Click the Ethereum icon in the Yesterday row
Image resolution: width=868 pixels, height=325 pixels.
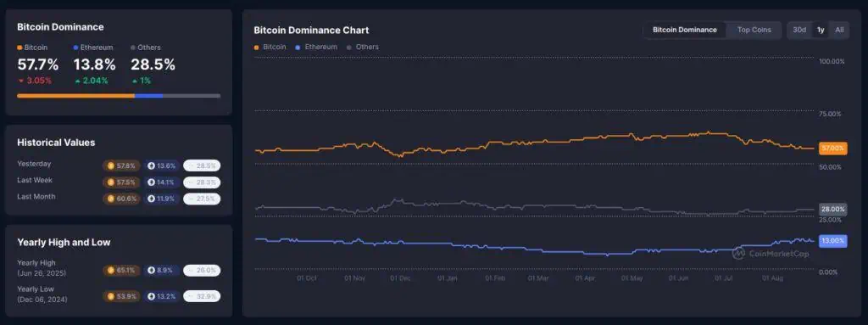[x=151, y=165]
